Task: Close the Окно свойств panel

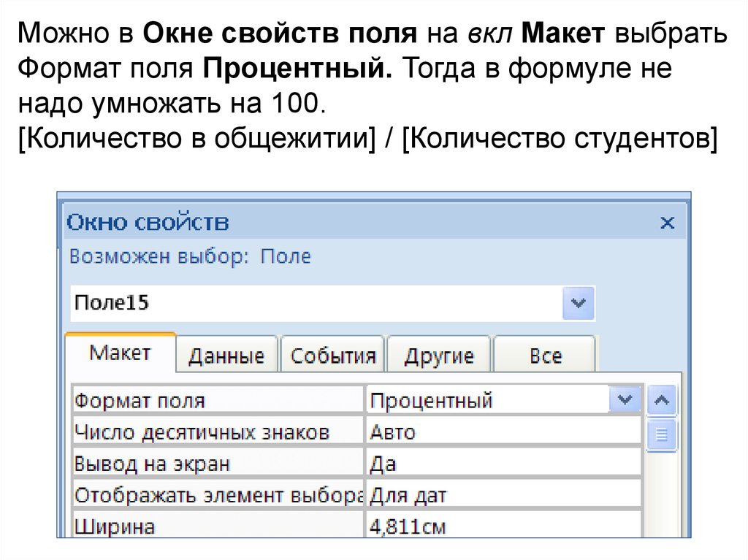Action: click(667, 223)
